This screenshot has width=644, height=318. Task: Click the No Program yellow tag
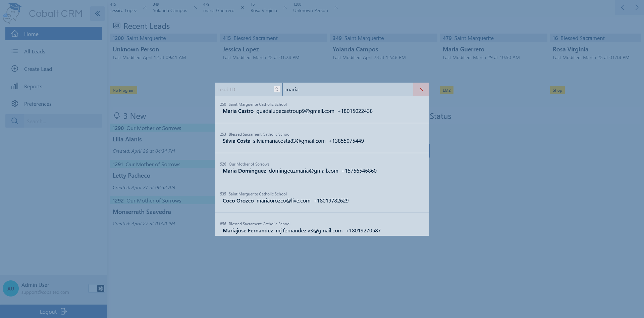pyautogui.click(x=123, y=90)
